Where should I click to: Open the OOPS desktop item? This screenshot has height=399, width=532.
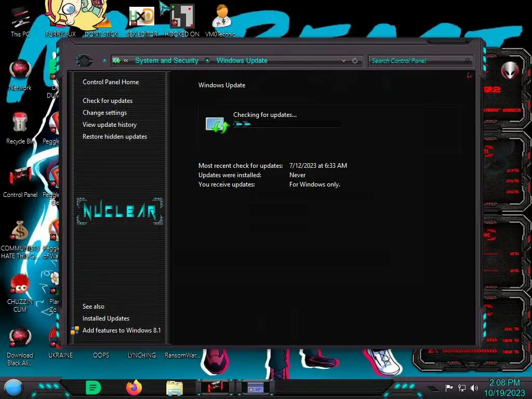coord(101,355)
